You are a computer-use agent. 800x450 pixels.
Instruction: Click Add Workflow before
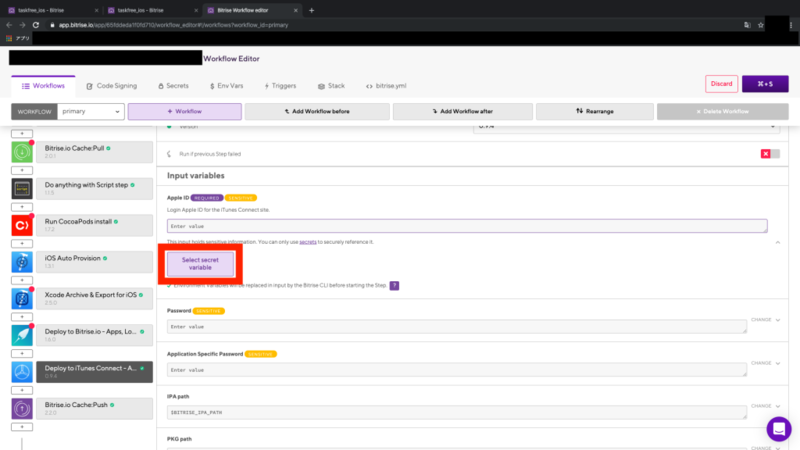coord(317,111)
